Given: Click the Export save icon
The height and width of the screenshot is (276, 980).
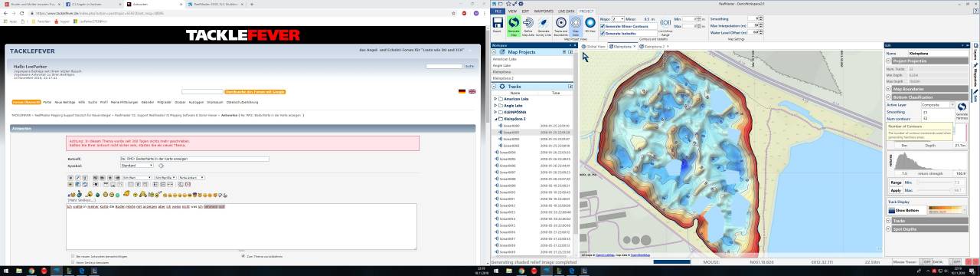Looking at the screenshot, I should click(498, 26).
